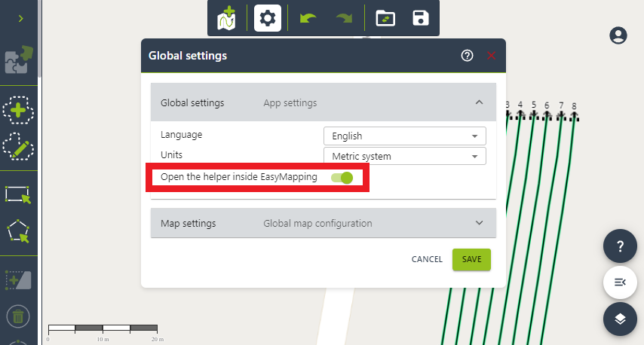The width and height of the screenshot is (644, 345).
Task: Open the settings gear in top toolbar
Action: point(268,18)
